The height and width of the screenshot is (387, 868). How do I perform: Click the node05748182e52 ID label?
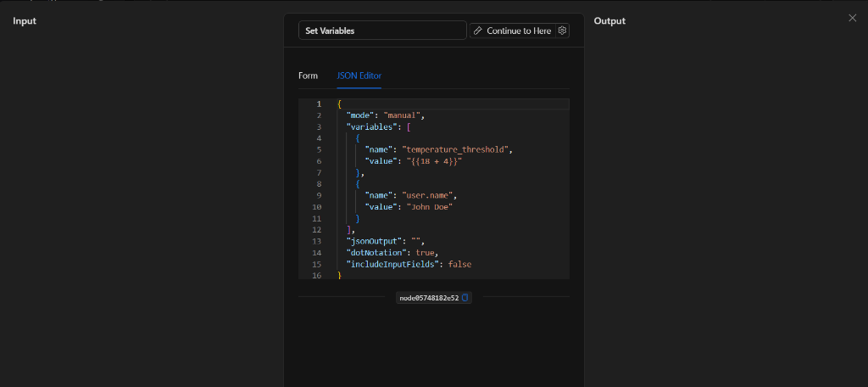429,298
